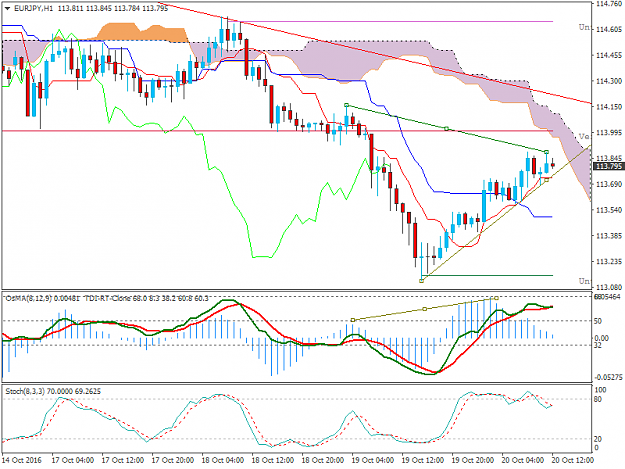Select the 113.080 price axis label
Screen dimensions: 625x469
coord(609,287)
